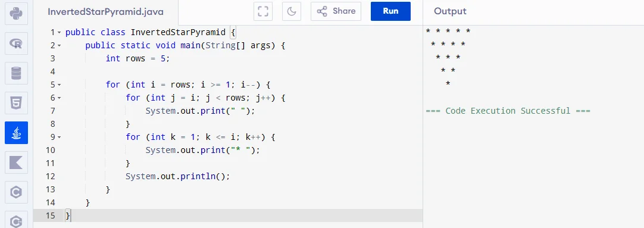Click 'for (int j = i; j < rows; j++)' line
Viewport: 644px width, 228px height.
[205, 98]
